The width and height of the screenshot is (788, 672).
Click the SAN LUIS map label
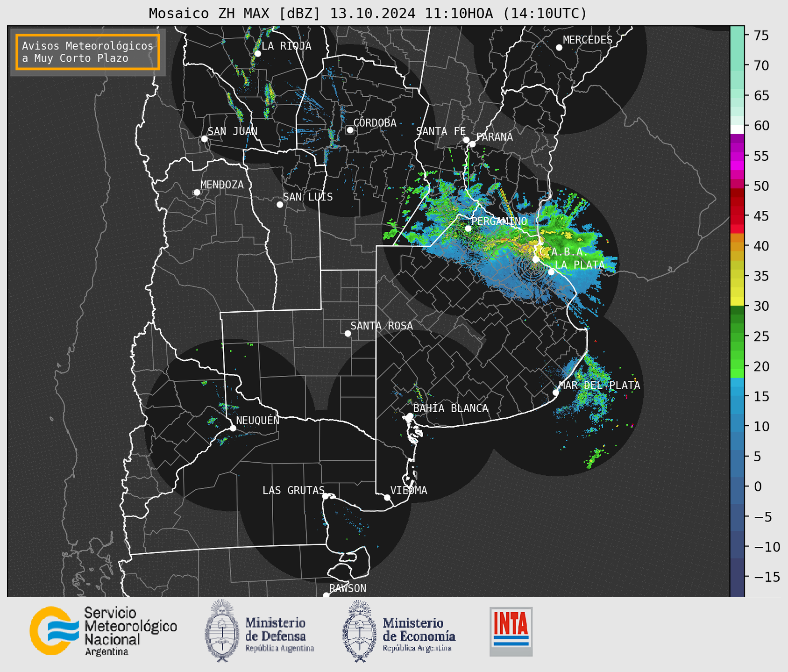point(308,197)
